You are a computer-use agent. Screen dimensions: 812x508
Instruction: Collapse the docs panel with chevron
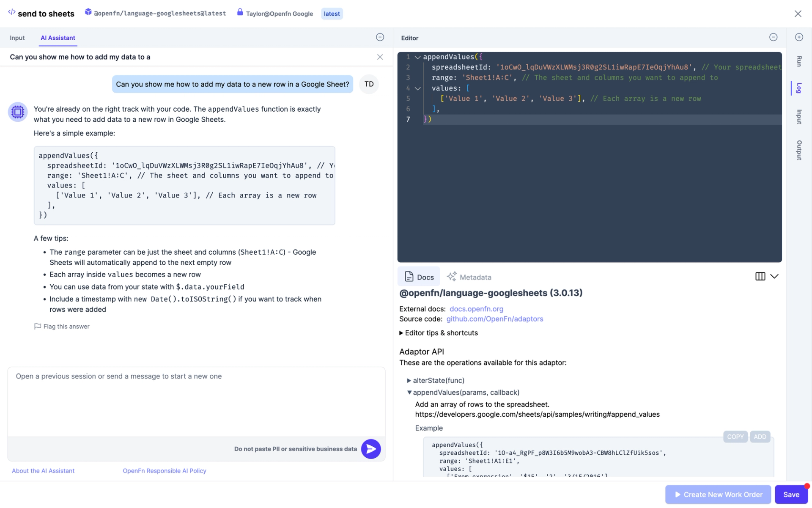click(x=774, y=276)
